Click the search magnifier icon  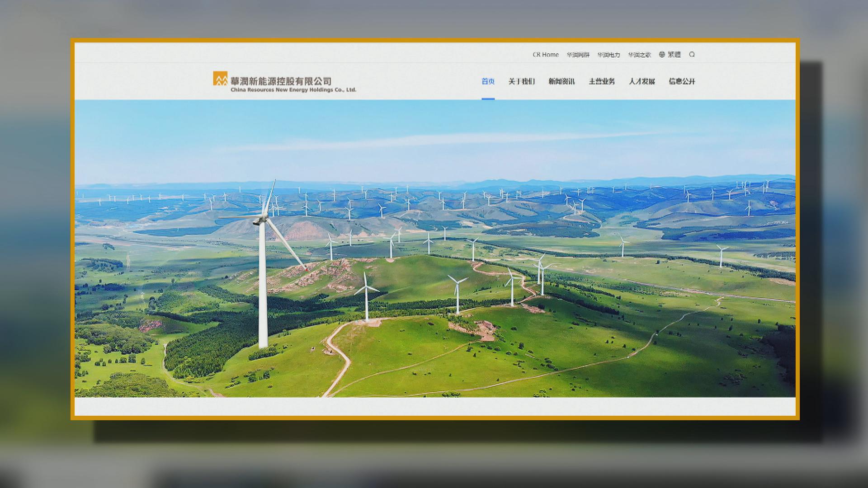click(x=692, y=55)
